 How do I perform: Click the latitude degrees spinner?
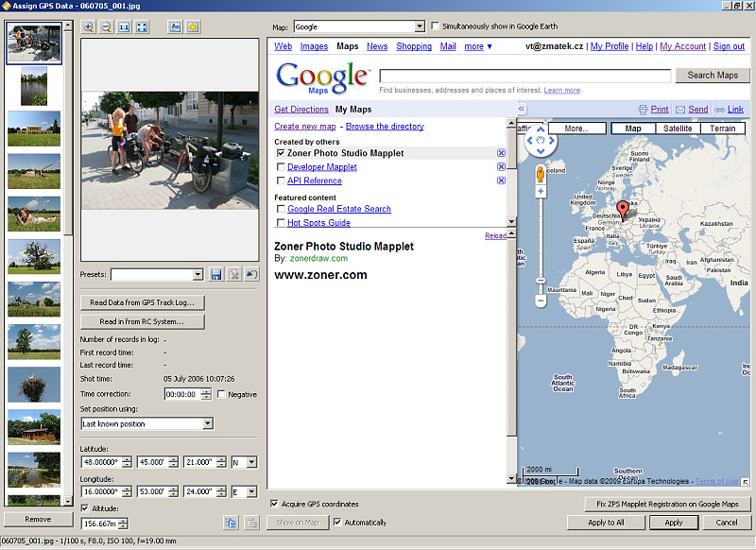pyautogui.click(x=127, y=462)
